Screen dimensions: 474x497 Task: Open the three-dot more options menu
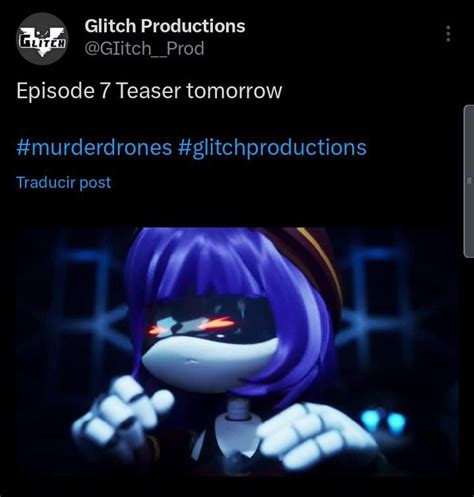(x=448, y=34)
